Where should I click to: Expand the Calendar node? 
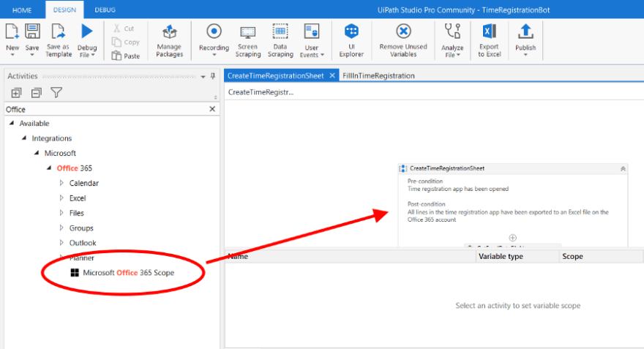pyautogui.click(x=61, y=183)
